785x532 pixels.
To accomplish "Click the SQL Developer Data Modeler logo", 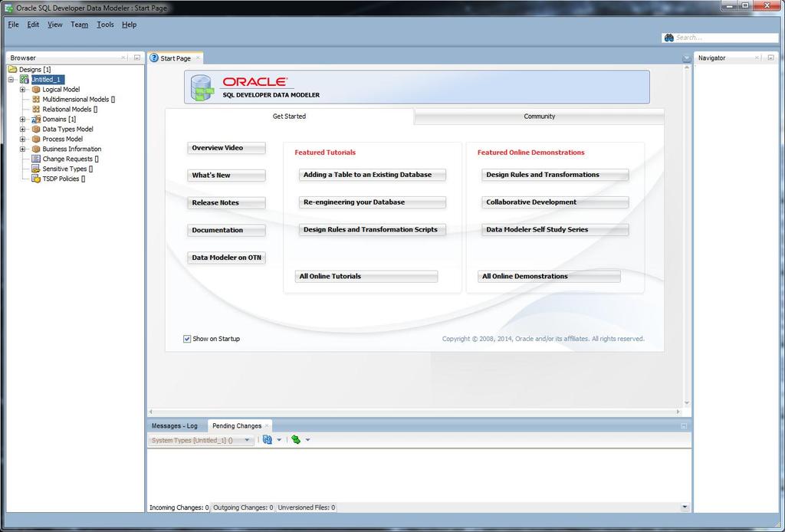I will (x=202, y=87).
